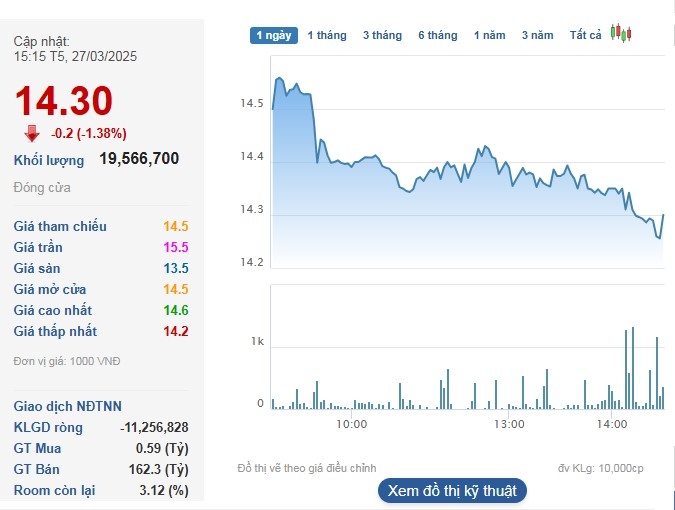Select the 1 ngày tab
The height and width of the screenshot is (510, 675).
point(273,35)
